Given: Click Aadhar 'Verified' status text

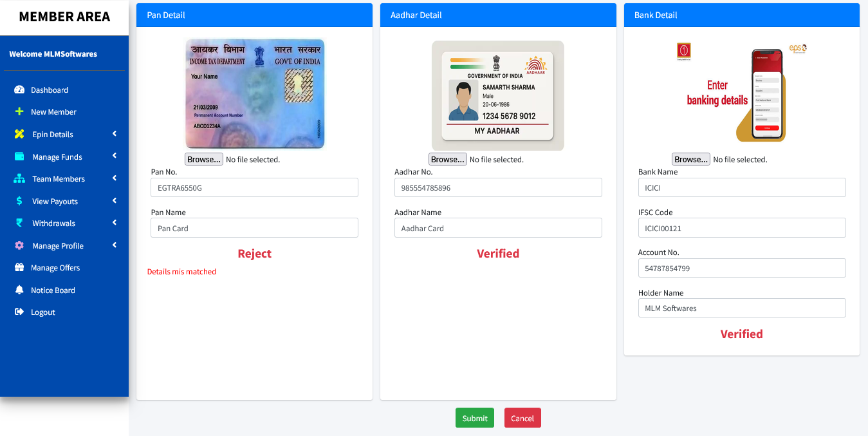Looking at the screenshot, I should click(x=498, y=254).
